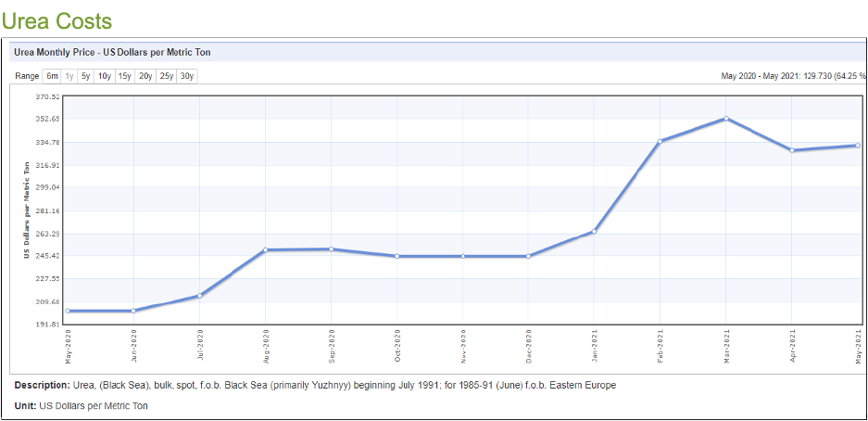Click the May-2021 final data point
The height and width of the screenshot is (421, 868).
click(858, 146)
